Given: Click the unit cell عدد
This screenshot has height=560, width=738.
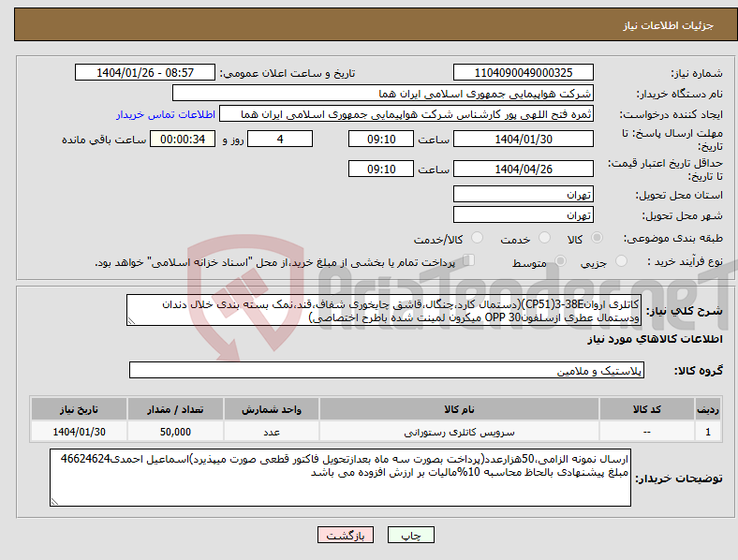Looking at the screenshot, I should click(x=272, y=432).
